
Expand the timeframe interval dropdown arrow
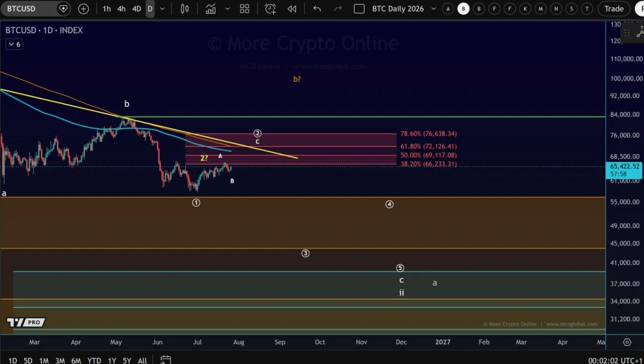click(x=163, y=9)
